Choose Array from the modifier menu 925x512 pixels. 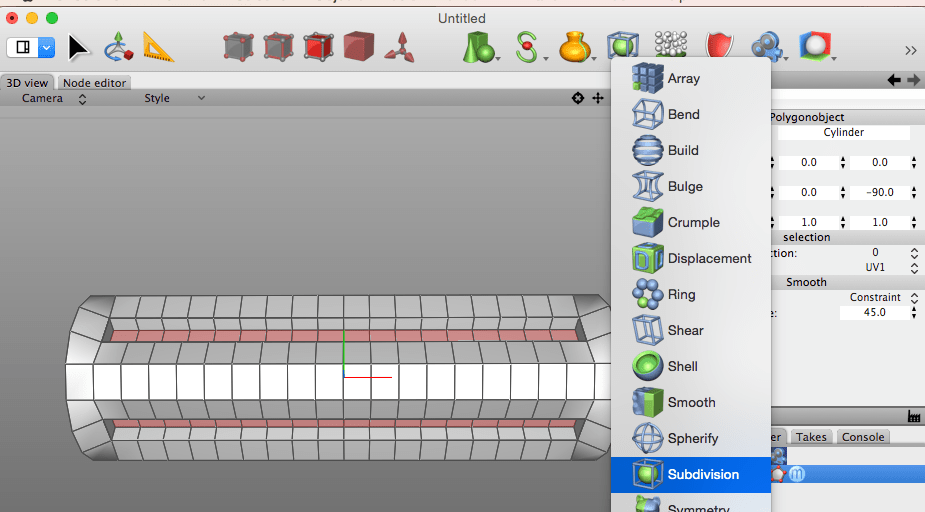(691, 78)
